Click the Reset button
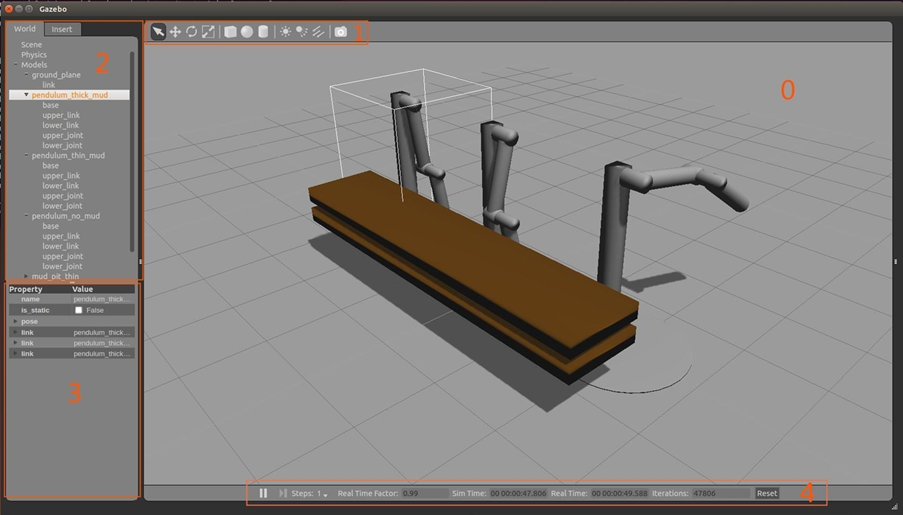 click(766, 493)
